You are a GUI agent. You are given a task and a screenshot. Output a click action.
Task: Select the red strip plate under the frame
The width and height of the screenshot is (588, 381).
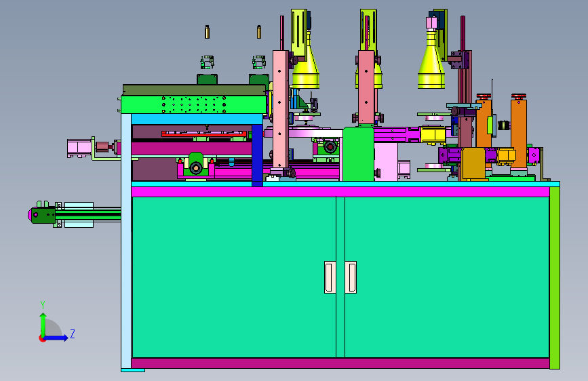(x=204, y=134)
